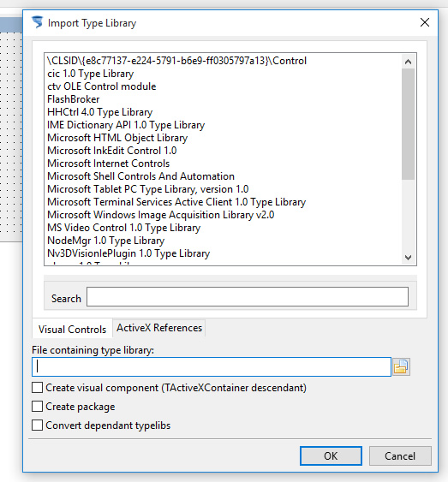Enable Create visual component checkbox
The width and height of the screenshot is (448, 482).
coord(37,388)
